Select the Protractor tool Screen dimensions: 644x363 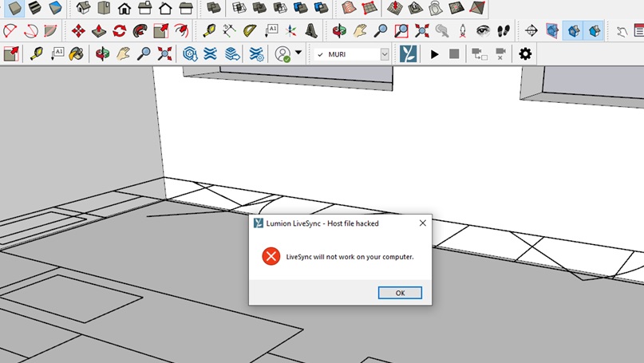coord(250,31)
